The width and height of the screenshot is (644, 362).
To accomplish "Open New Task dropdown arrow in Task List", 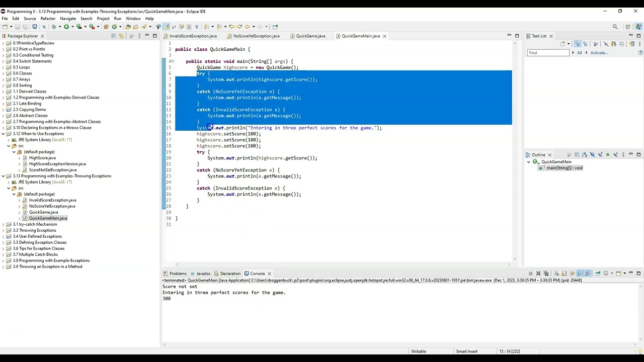I will point(569,44).
